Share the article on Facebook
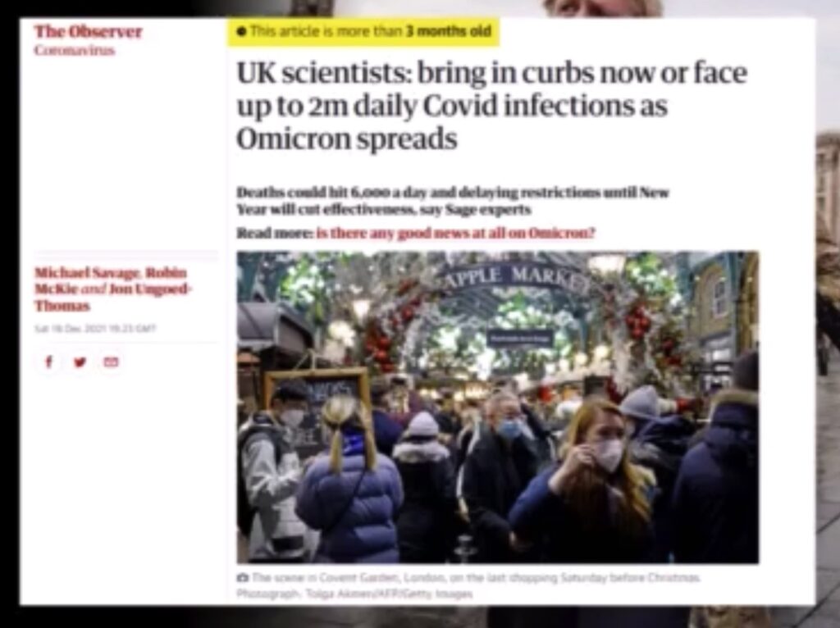The image size is (840, 628). pyautogui.click(x=48, y=362)
